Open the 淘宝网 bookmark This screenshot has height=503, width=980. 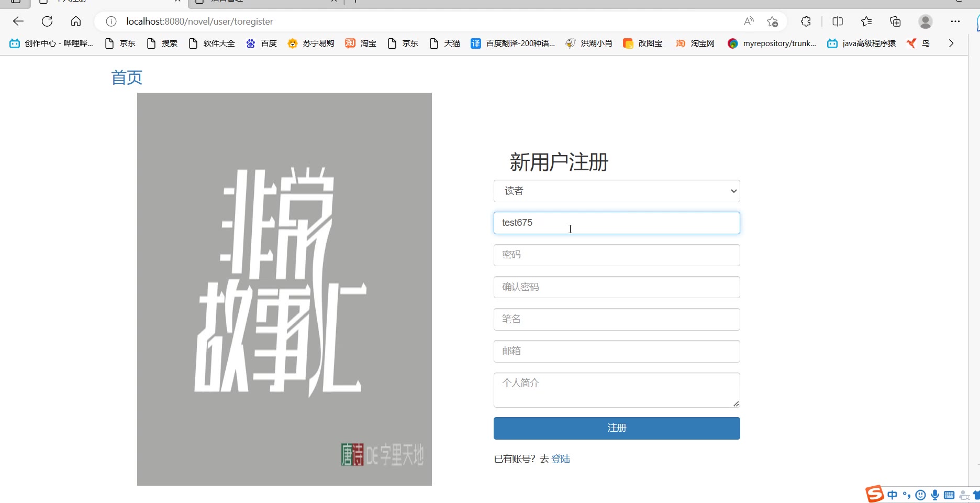click(695, 43)
